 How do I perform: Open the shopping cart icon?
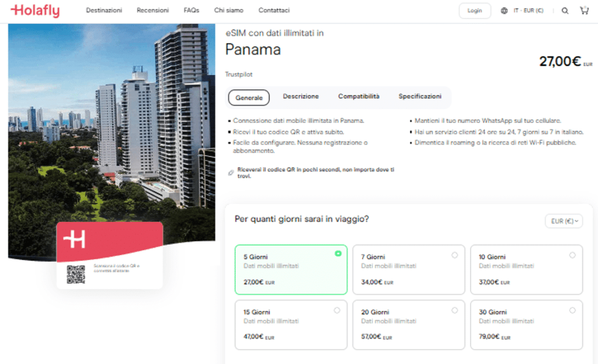(584, 10)
